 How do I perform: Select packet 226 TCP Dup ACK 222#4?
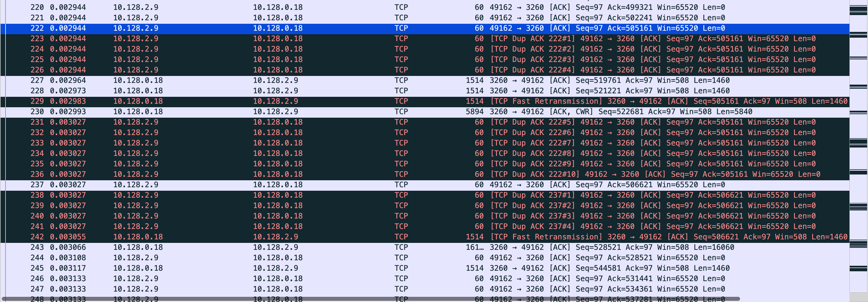pos(424,70)
